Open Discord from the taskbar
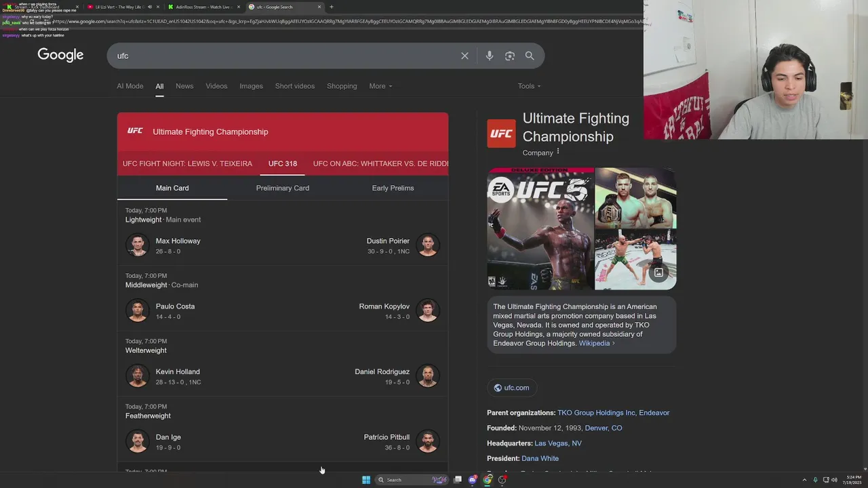Viewport: 868px width, 488px height. click(473, 480)
